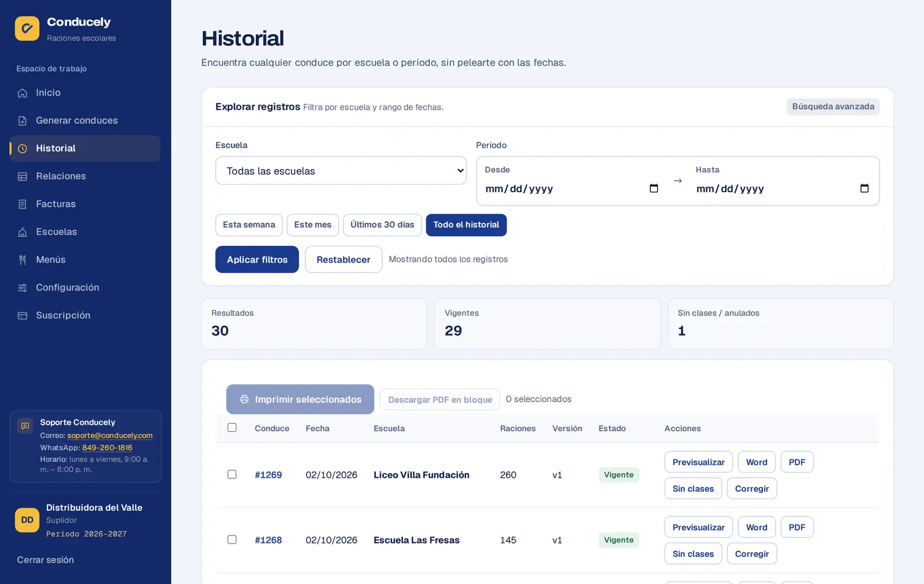Choose the Todo el historial filter
Screen dimensions: 924x584
pyautogui.click(x=466, y=225)
